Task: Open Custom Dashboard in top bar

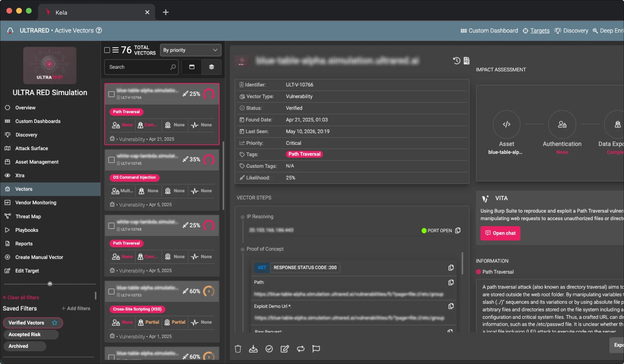Action: (x=489, y=31)
